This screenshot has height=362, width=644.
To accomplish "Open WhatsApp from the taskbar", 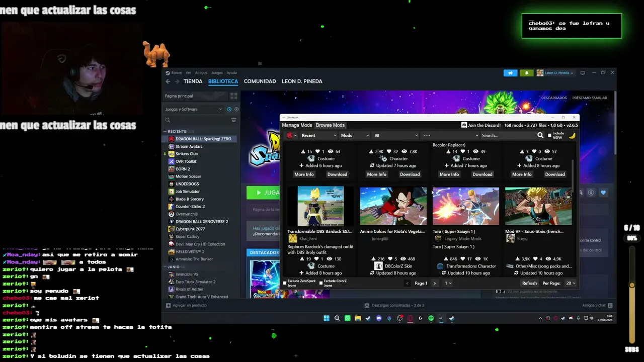I will pos(348,318).
